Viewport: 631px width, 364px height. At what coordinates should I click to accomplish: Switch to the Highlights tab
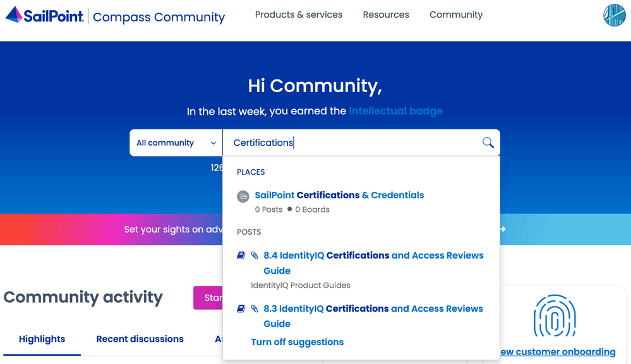tap(42, 339)
